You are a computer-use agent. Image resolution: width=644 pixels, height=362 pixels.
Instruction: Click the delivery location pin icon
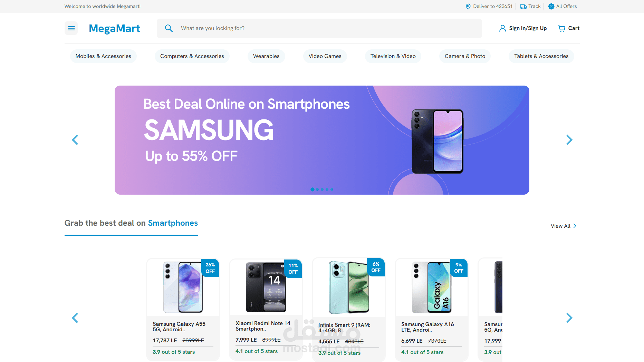click(468, 6)
